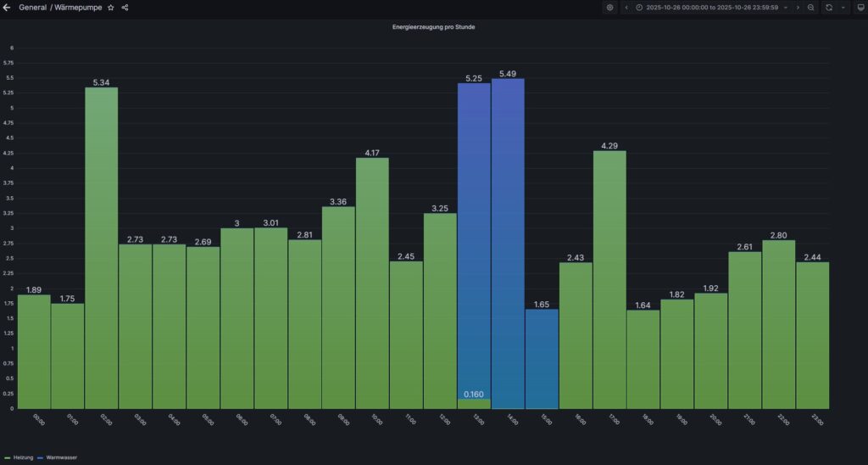Click the Wärmepumpe breadcrumb title
The height and width of the screenshot is (465, 868).
[x=78, y=8]
